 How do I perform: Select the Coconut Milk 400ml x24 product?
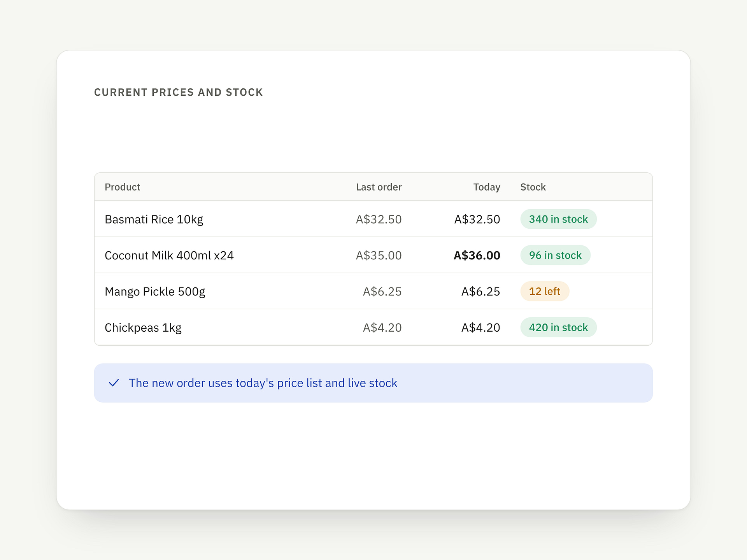click(169, 255)
